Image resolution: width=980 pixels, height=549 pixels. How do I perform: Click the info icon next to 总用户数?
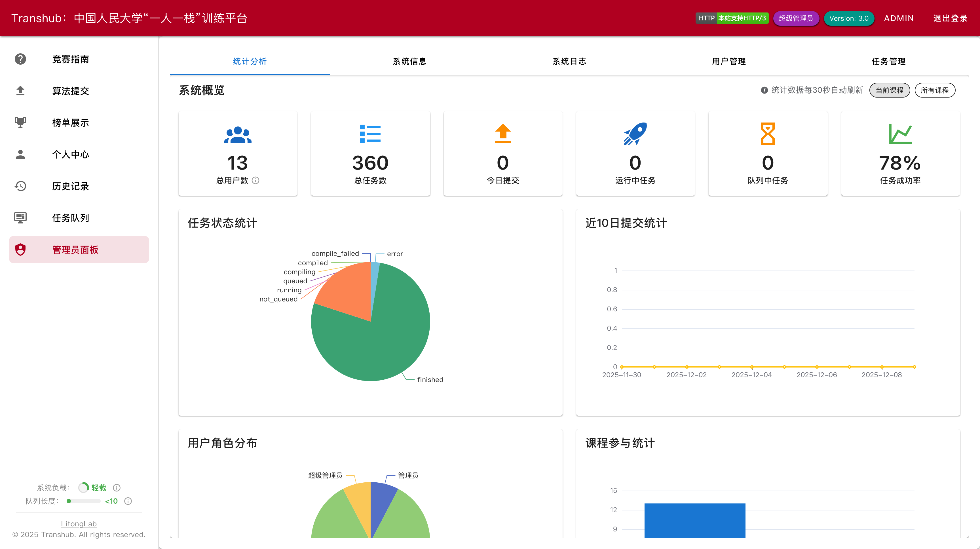[256, 180]
